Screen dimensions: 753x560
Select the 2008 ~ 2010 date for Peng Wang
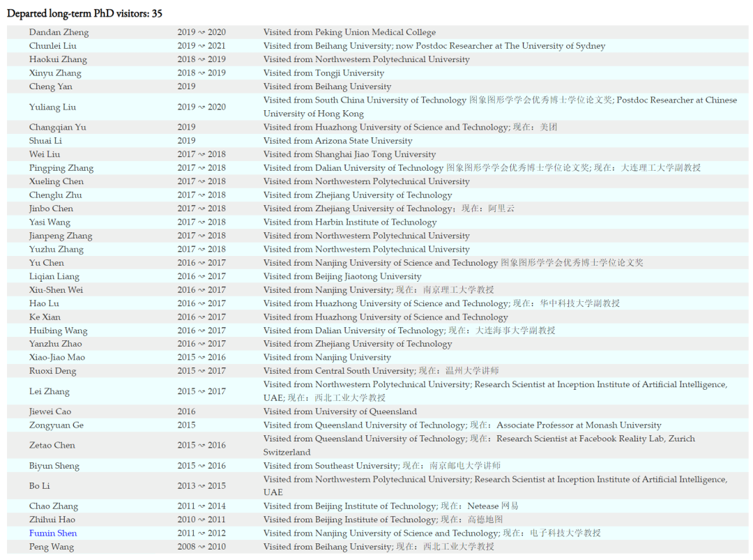pyautogui.click(x=201, y=547)
